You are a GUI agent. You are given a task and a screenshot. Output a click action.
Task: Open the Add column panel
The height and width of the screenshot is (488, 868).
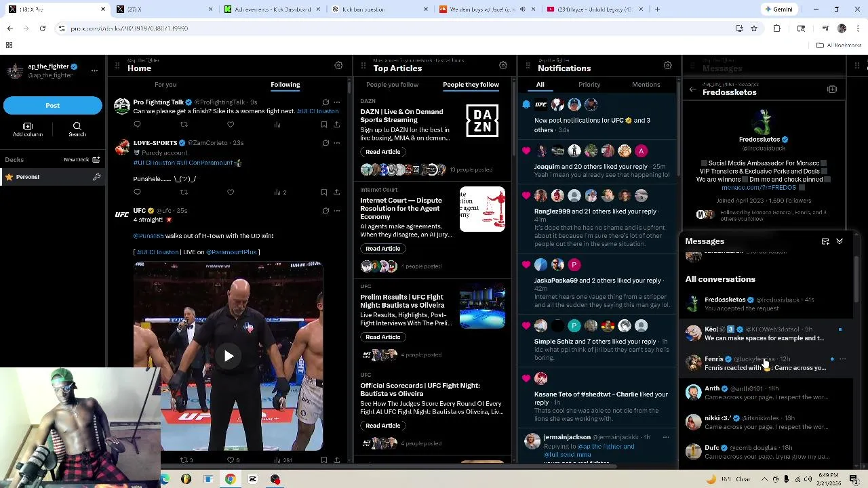click(x=28, y=129)
